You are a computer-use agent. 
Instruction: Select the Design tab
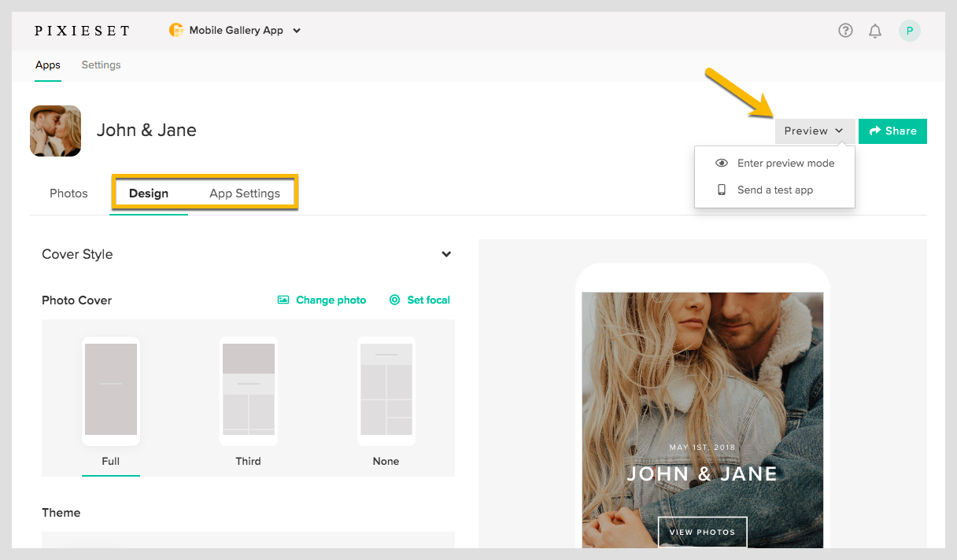149,193
